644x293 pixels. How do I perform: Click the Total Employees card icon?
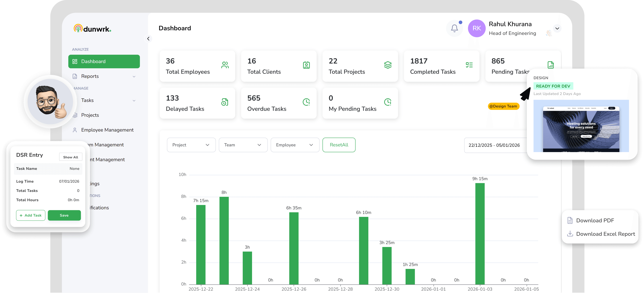point(225,65)
